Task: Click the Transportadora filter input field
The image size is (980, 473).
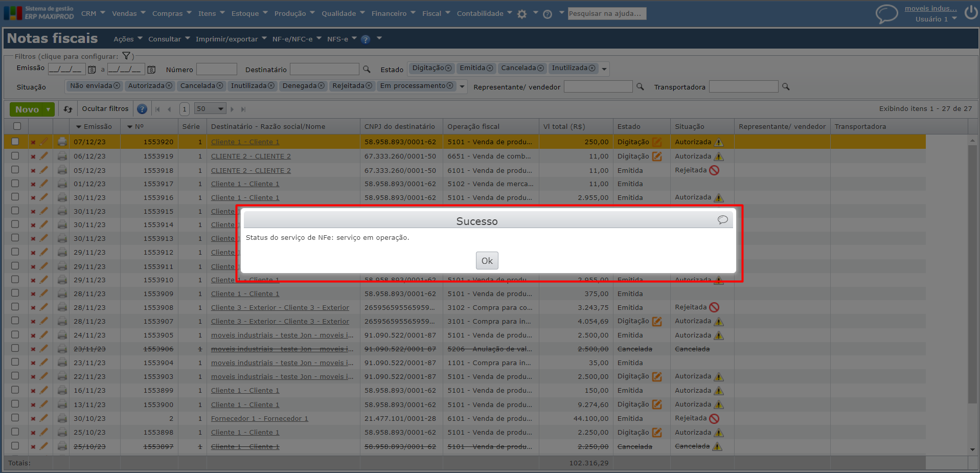Action: 744,87
